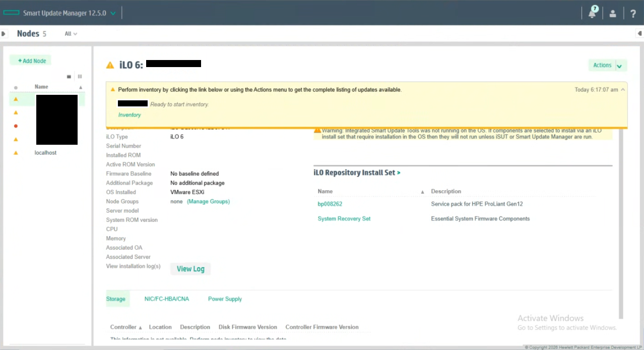Viewport: 644px width, 350px height.
Task: Click the red error status node icon
Action: pos(16,126)
